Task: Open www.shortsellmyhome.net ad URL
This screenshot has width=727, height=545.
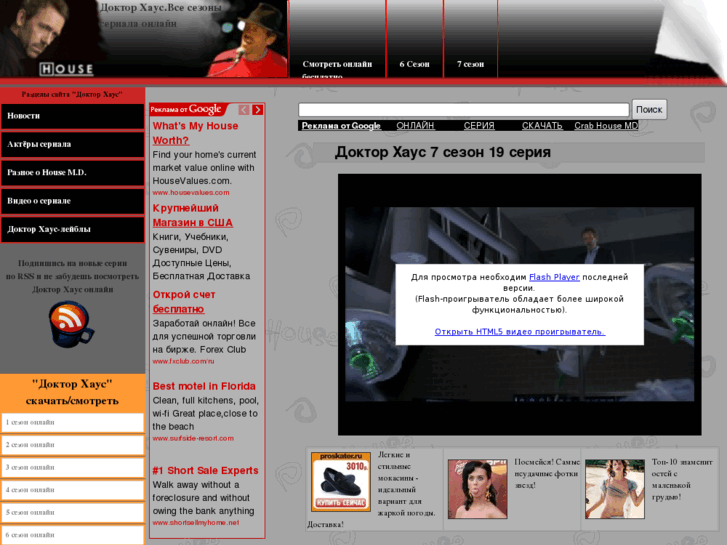Action: point(196,523)
